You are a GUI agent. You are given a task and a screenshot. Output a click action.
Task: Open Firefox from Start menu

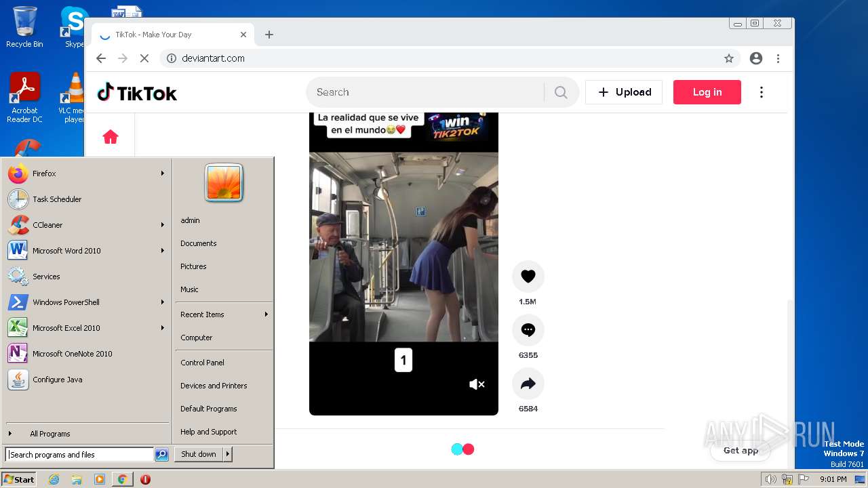point(87,174)
